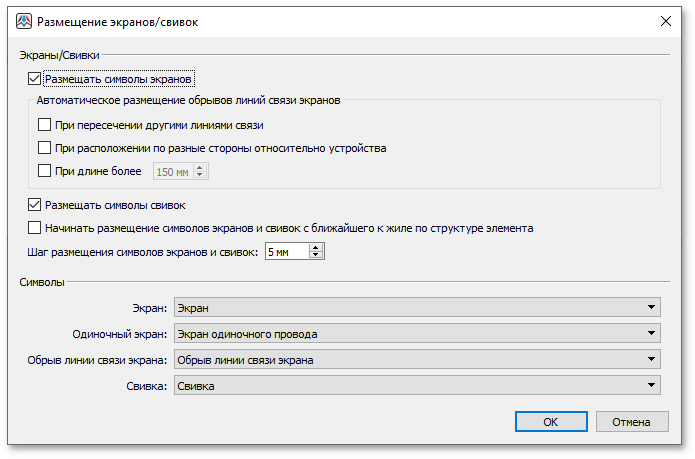Screen dimensions: 695x459
Task: Increase step value with up arrow
Action: (x=317, y=247)
